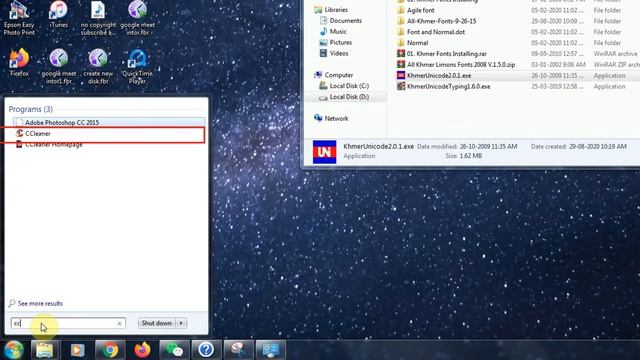640x360 pixels.
Task: Launch the media player taskbar icon
Action: [77, 350]
